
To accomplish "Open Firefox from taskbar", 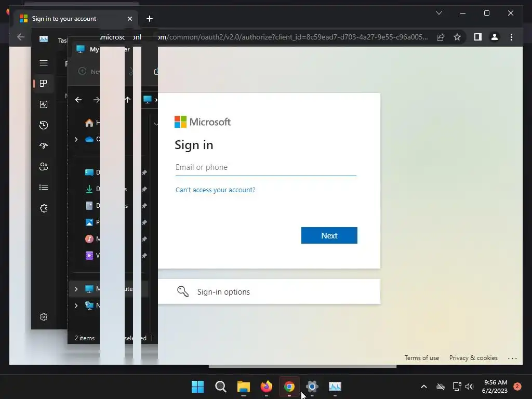I will [267, 387].
